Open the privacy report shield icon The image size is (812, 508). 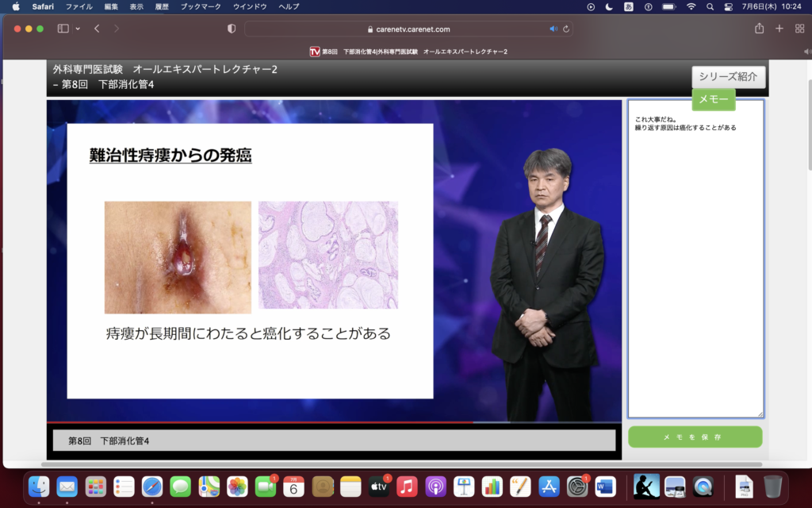232,29
